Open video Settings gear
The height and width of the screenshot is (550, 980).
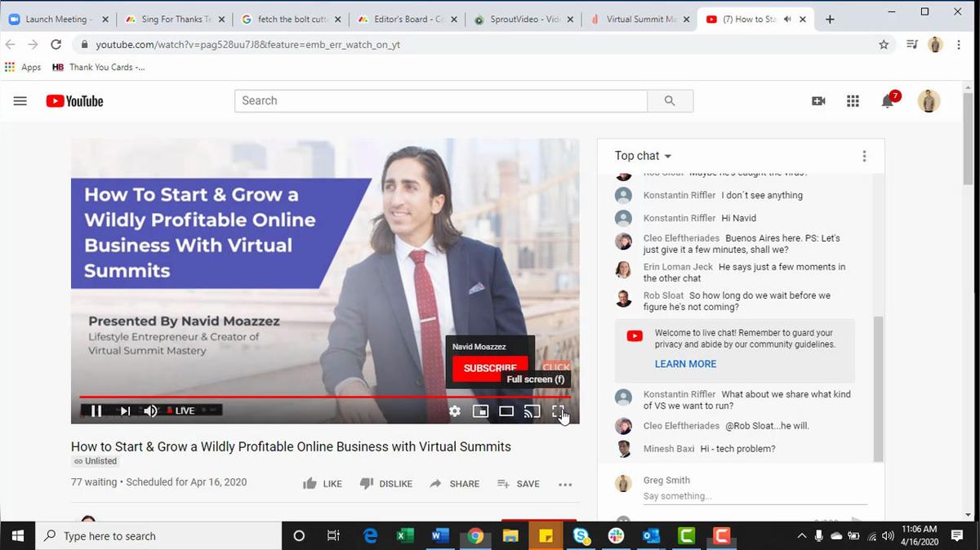(x=455, y=411)
